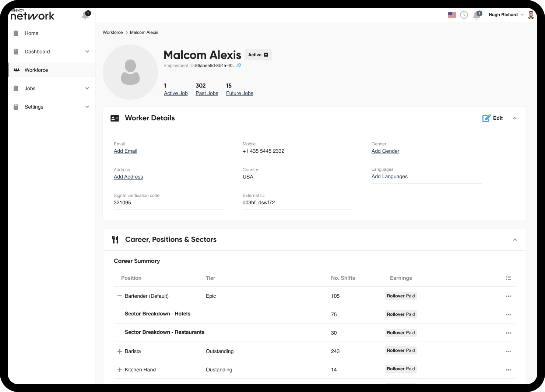Open more options for Hotels breakdown row
The image size is (545, 392).
tap(509, 315)
